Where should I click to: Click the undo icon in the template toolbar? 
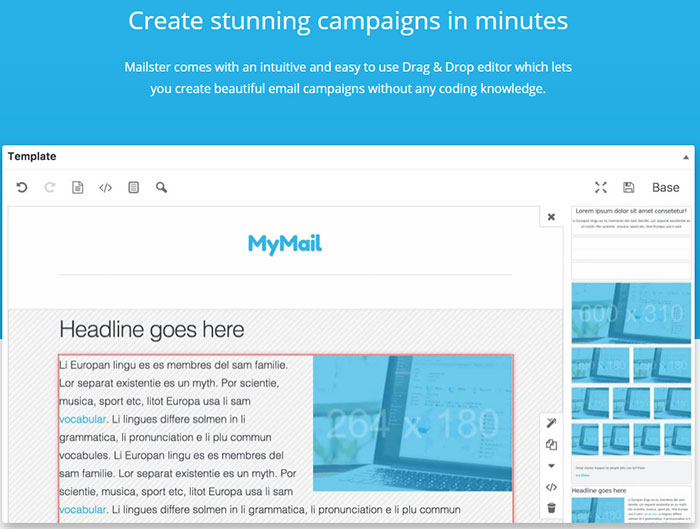[22, 187]
